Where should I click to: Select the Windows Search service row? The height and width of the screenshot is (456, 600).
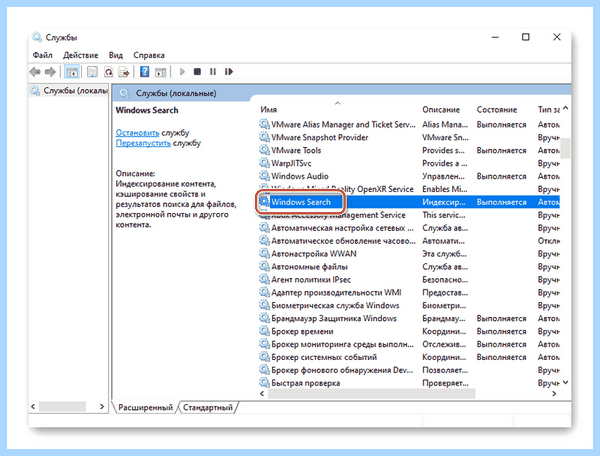point(409,202)
